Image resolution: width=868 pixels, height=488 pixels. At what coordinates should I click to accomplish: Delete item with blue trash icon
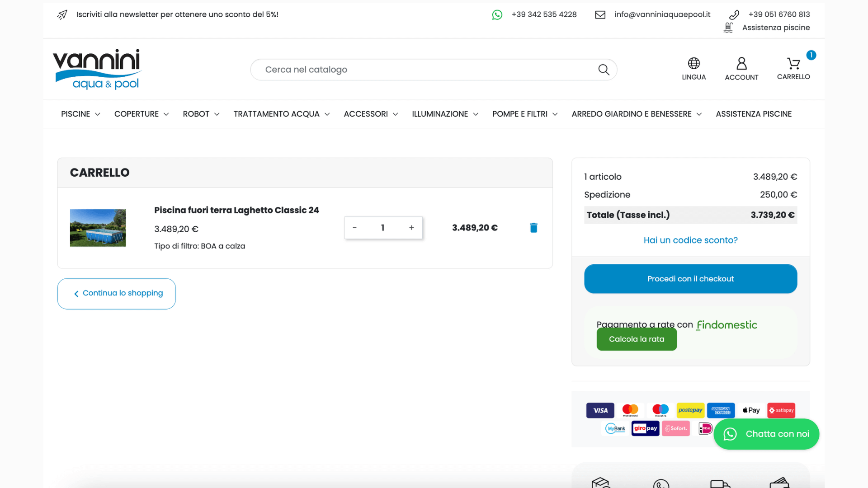click(533, 228)
